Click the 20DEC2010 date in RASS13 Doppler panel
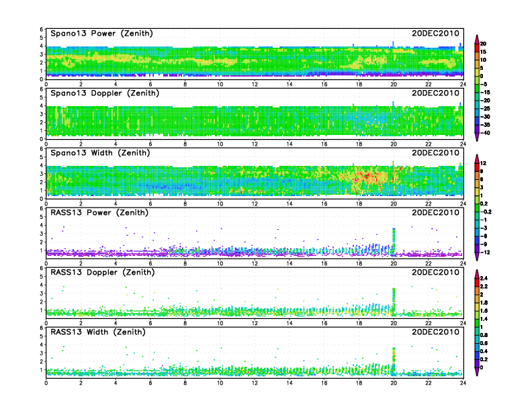 coord(435,272)
